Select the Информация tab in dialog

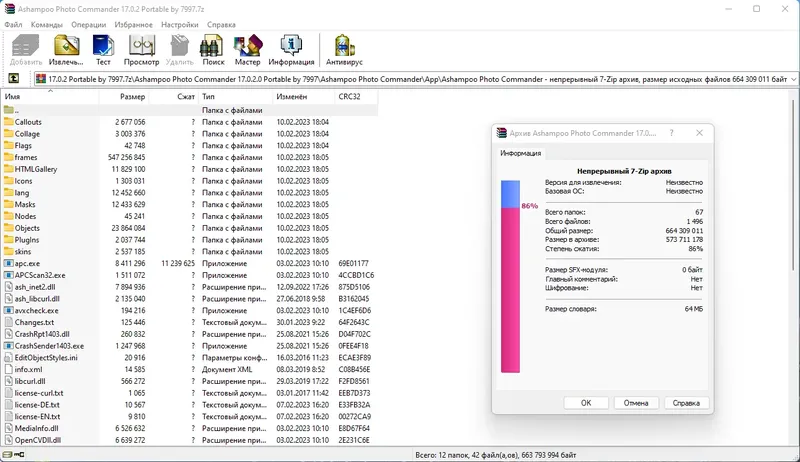[x=520, y=153]
